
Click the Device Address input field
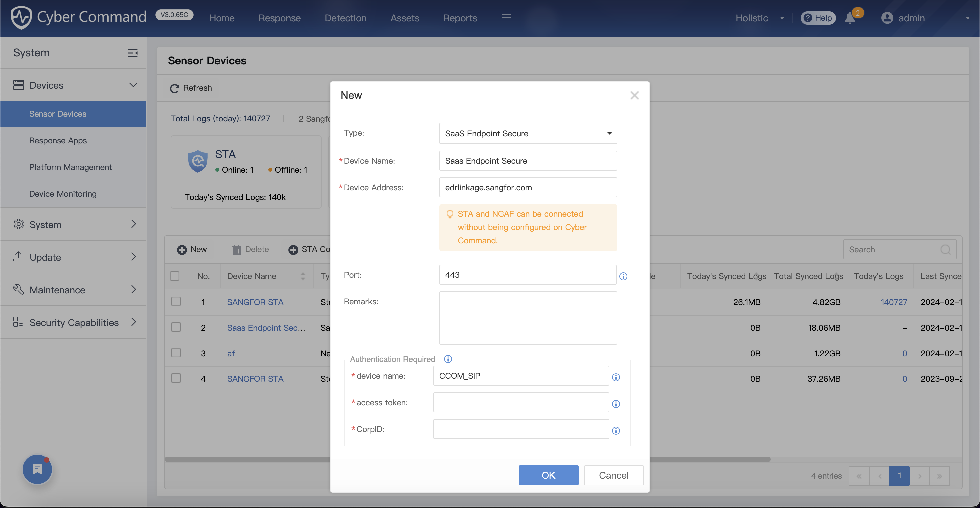coord(528,187)
